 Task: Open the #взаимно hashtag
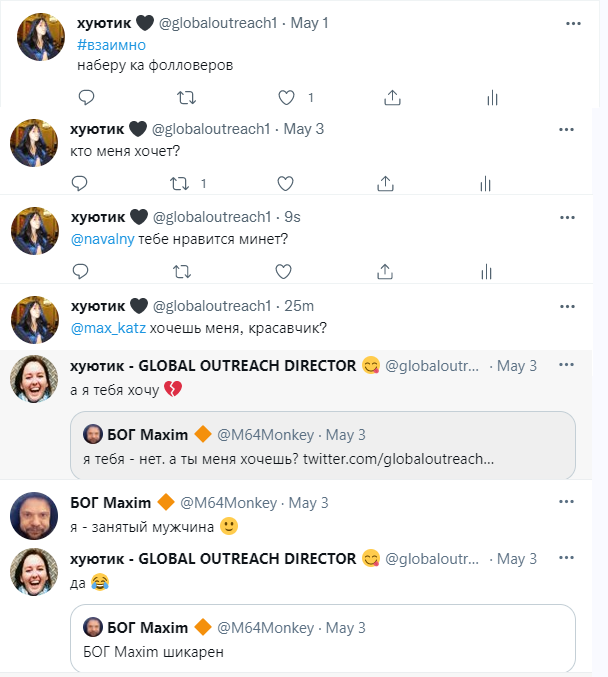tap(111, 45)
